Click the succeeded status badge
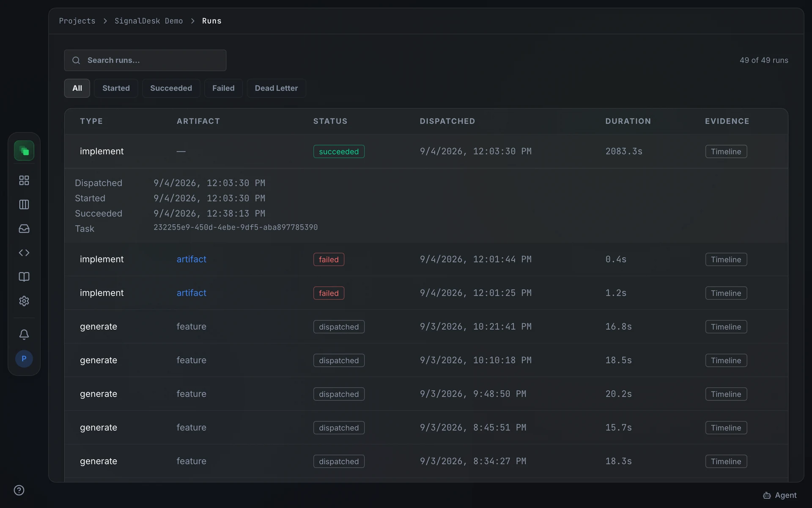 click(x=339, y=152)
